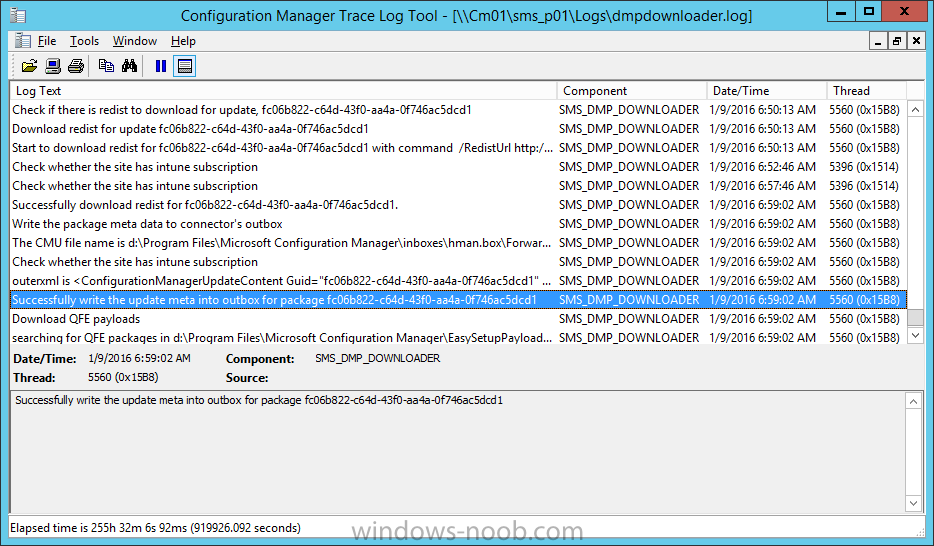Toggle the Show/Hide details pane icon
The image size is (934, 546).
185,66
